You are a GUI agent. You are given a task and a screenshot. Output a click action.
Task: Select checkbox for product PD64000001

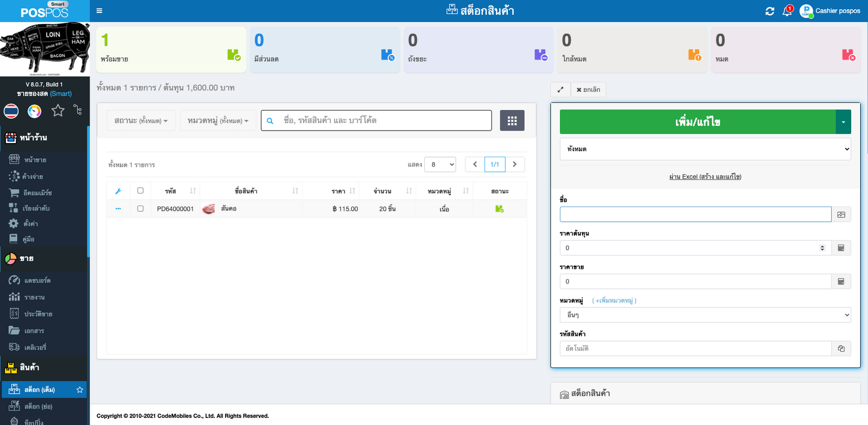click(141, 209)
